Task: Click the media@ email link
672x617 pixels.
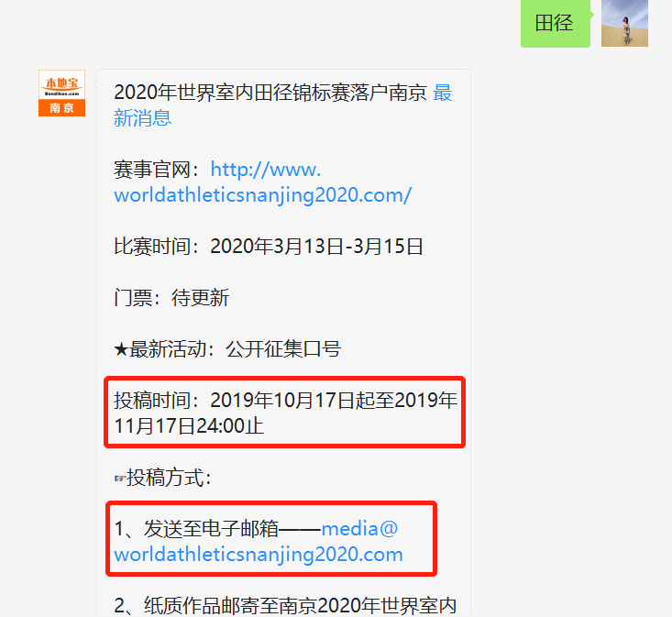Action: 359,529
